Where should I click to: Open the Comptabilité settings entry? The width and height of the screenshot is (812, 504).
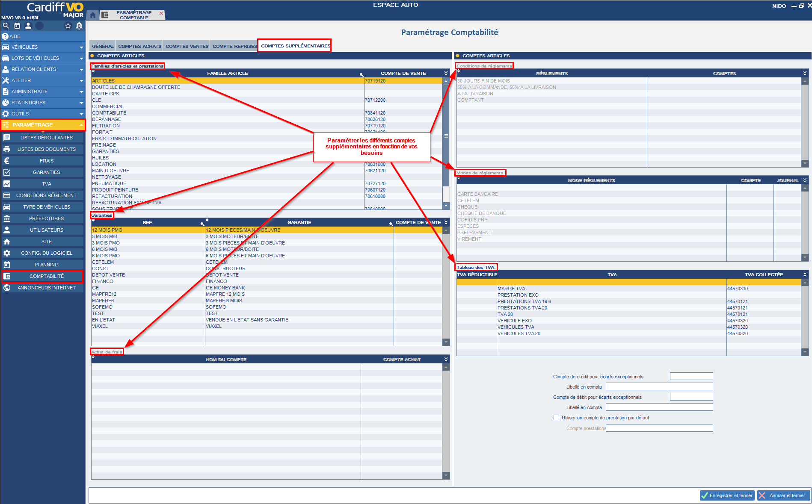[x=42, y=276]
